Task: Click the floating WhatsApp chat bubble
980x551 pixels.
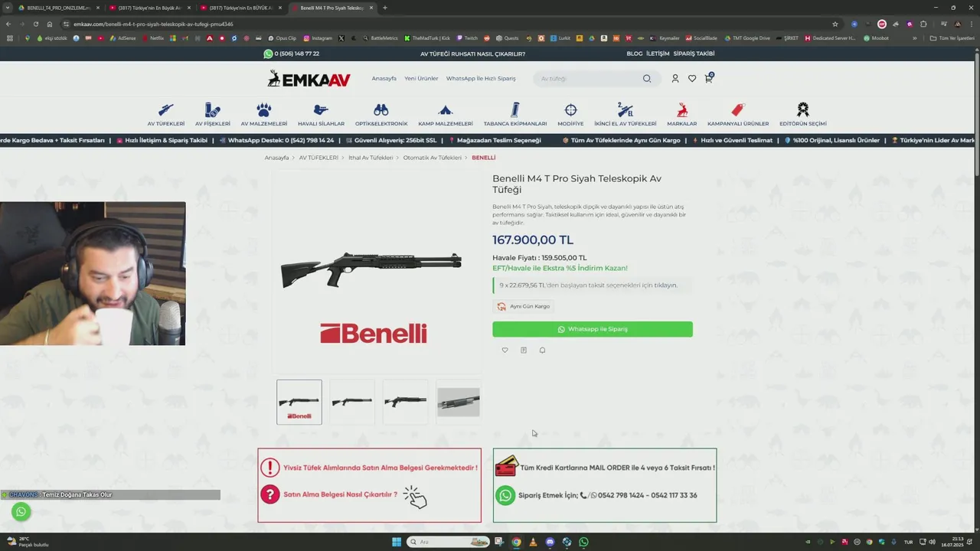Action: click(x=21, y=512)
